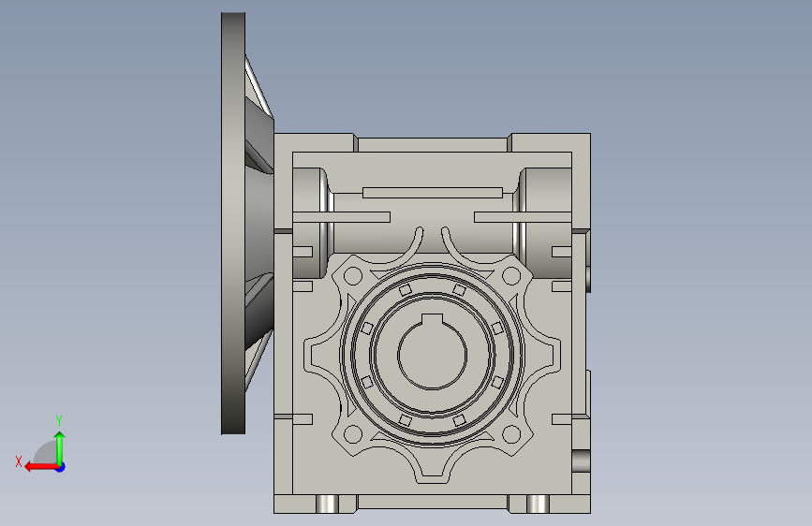This screenshot has height=526, width=812.
Task: Click the blue Z axis ball of the triad
Action: [x=61, y=467]
